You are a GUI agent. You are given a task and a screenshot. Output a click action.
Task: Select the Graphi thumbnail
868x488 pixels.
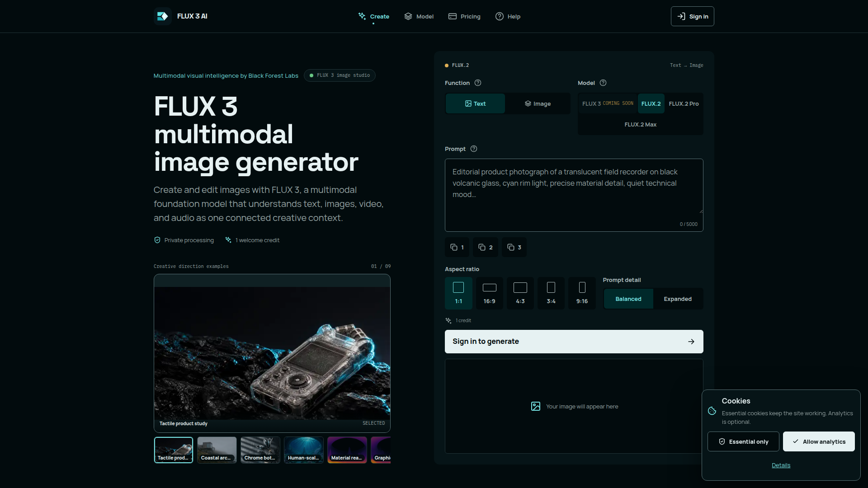(381, 450)
